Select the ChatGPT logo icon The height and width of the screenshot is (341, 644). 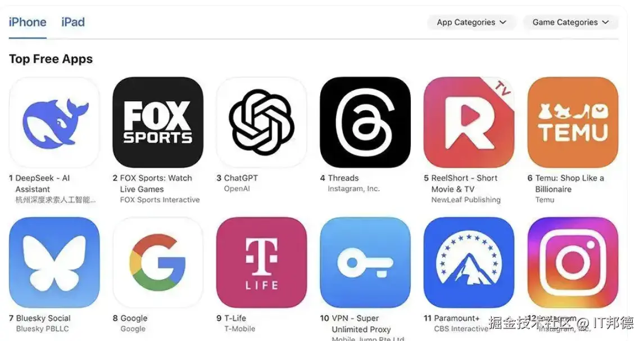click(x=262, y=122)
